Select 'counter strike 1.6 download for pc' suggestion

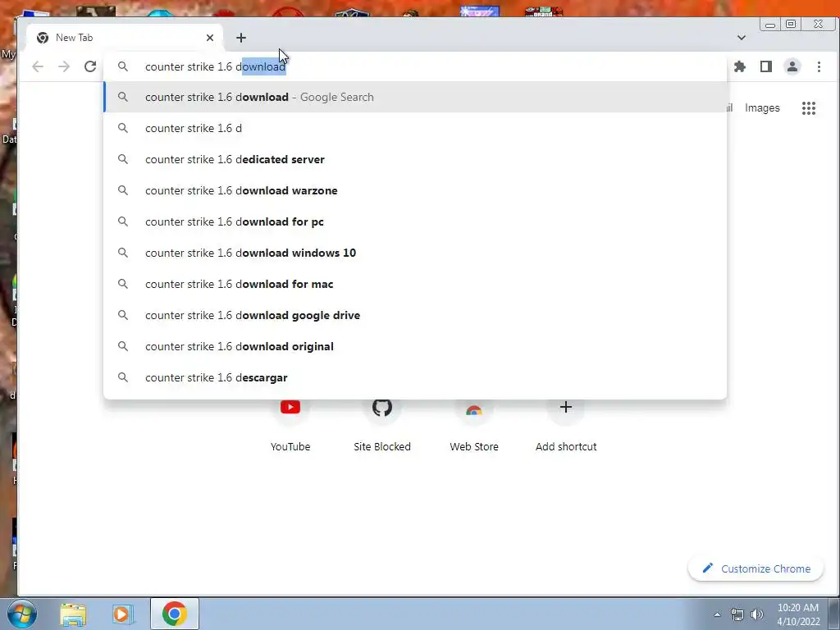(x=415, y=221)
